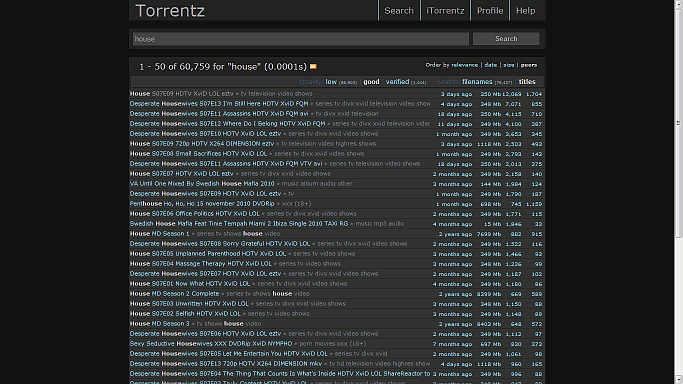The width and height of the screenshot is (683, 384).
Task: Open House S07E08 Small Sacrifices result
Action: tap(198, 154)
